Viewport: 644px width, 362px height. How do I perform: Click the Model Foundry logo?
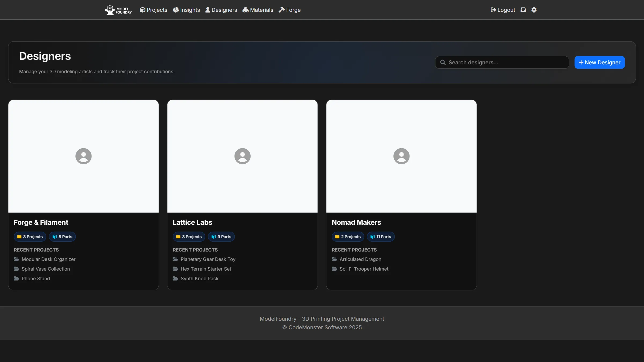[x=118, y=10]
